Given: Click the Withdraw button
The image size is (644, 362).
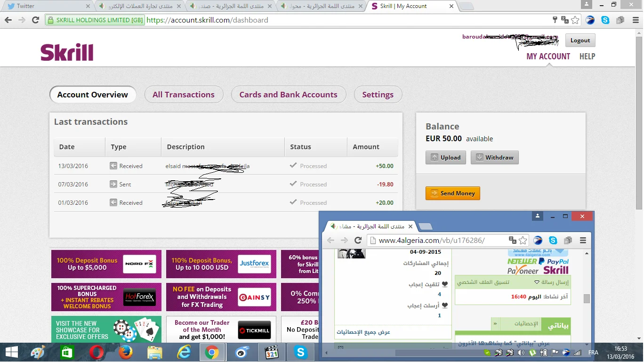Looking at the screenshot, I should (x=494, y=158).
